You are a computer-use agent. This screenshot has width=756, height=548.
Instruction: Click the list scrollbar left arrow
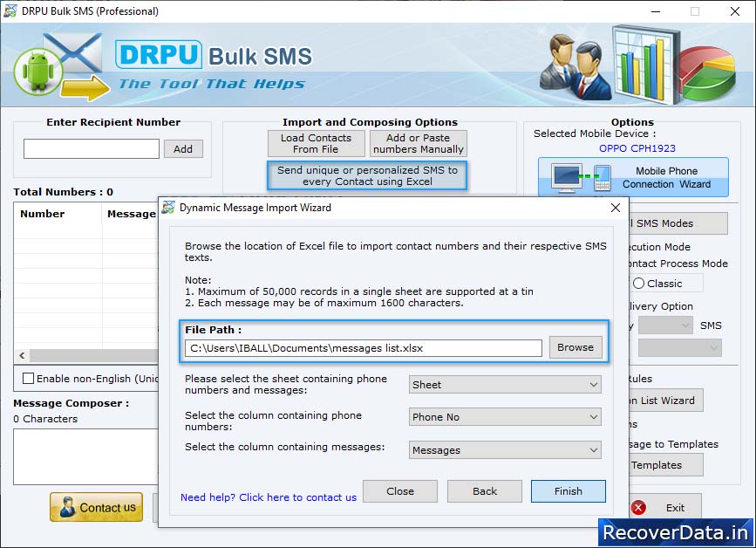click(22, 355)
